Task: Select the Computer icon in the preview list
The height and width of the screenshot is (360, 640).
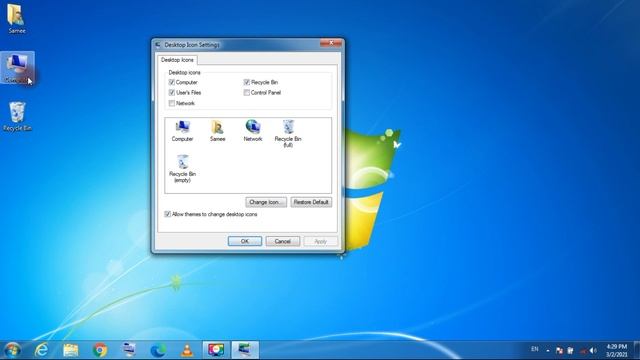Action: [182, 131]
